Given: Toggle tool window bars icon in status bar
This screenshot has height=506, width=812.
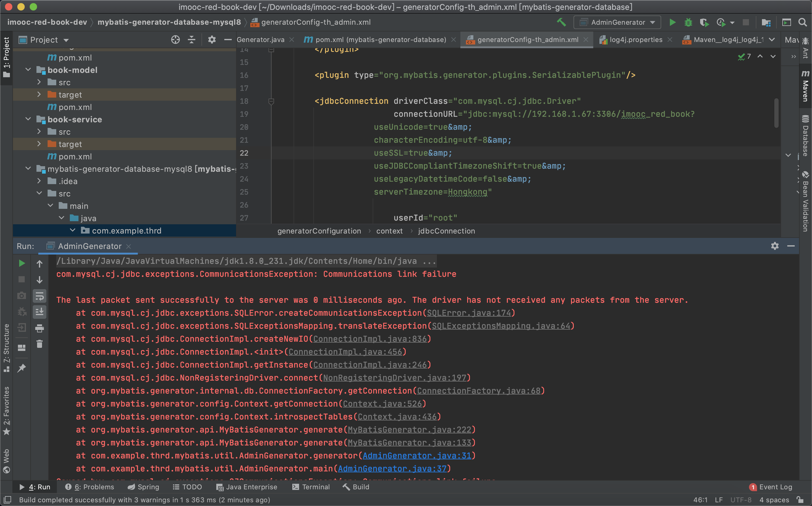Looking at the screenshot, I should click(x=7, y=500).
